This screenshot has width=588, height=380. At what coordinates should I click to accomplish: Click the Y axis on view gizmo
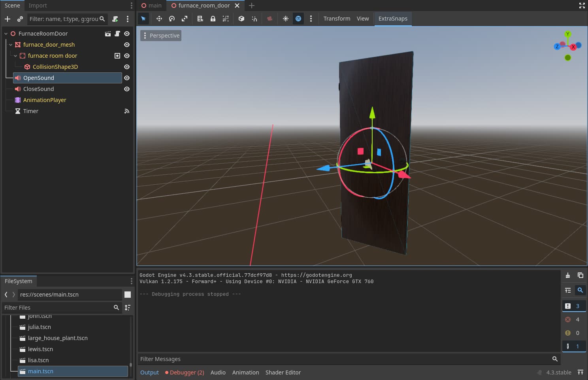tap(568, 34)
